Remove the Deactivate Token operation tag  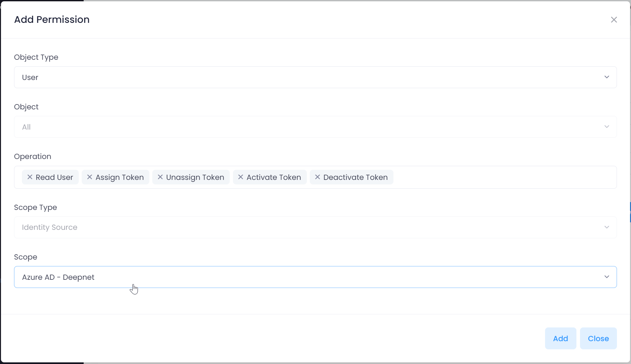317,177
